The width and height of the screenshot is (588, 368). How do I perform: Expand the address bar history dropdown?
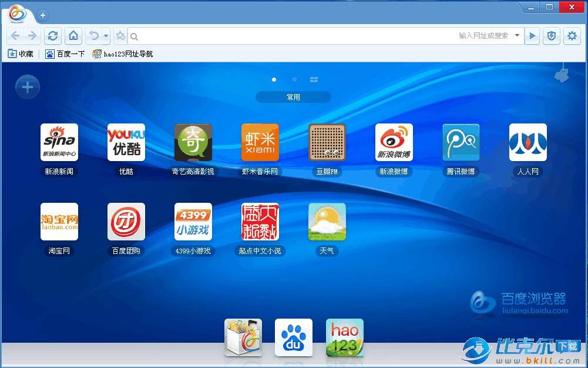(x=517, y=36)
